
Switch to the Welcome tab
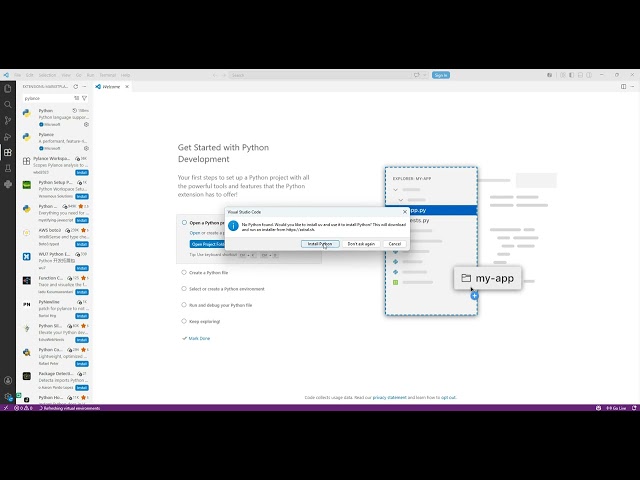pos(111,87)
